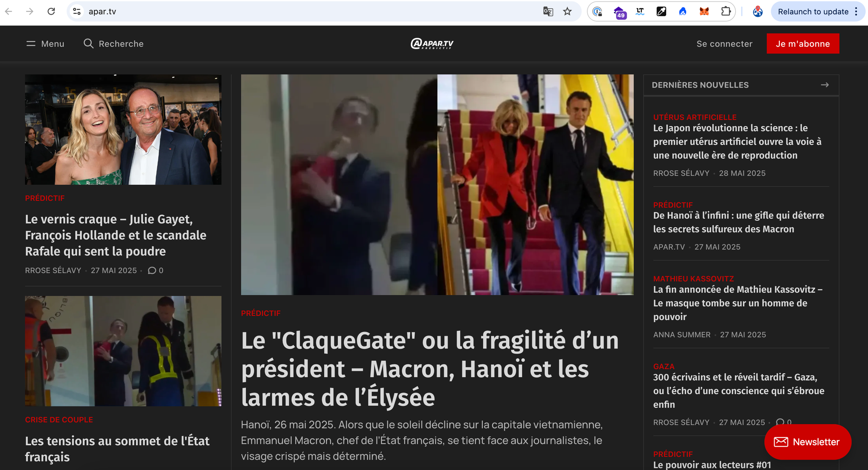The image size is (868, 470).
Task: Click the APAR.TV logo
Action: [432, 44]
